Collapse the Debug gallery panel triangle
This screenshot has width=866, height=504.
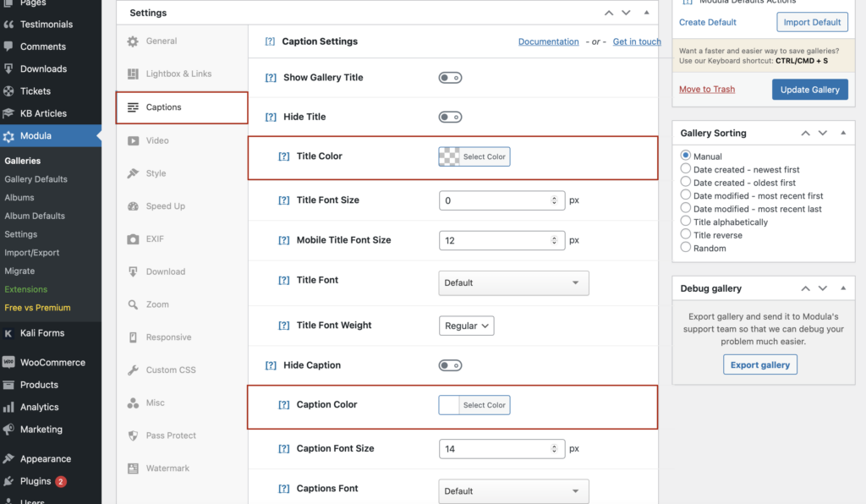pos(843,288)
